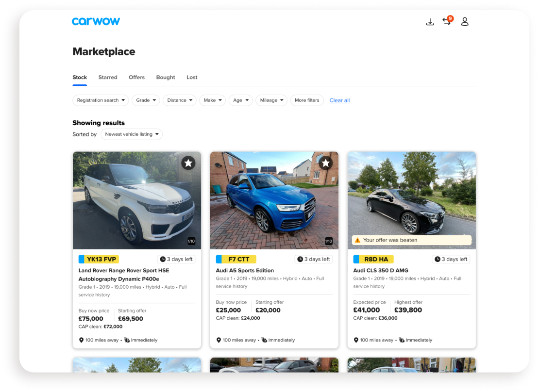Click the £25,000 buy now price
This screenshot has width=539, height=392.
pos(228,310)
